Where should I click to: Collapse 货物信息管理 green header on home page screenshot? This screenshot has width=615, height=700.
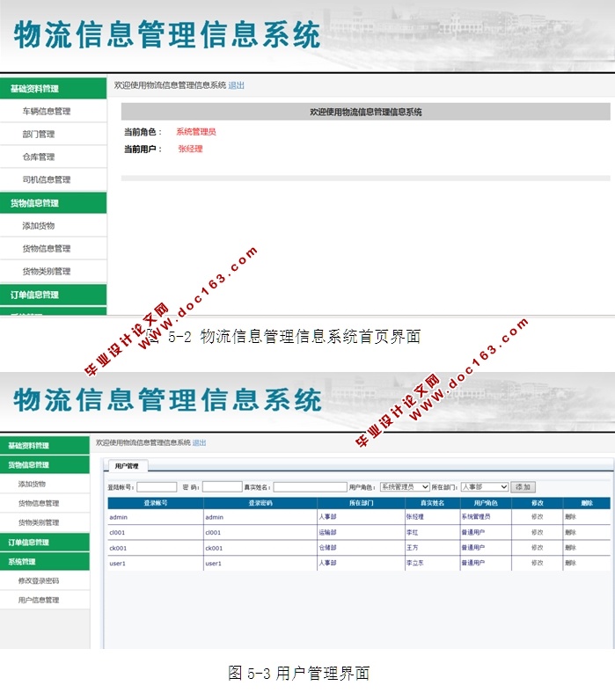click(x=53, y=203)
